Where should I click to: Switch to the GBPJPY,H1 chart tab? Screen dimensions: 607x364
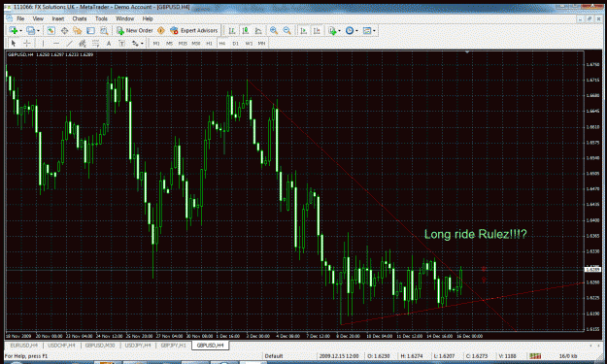click(173, 345)
